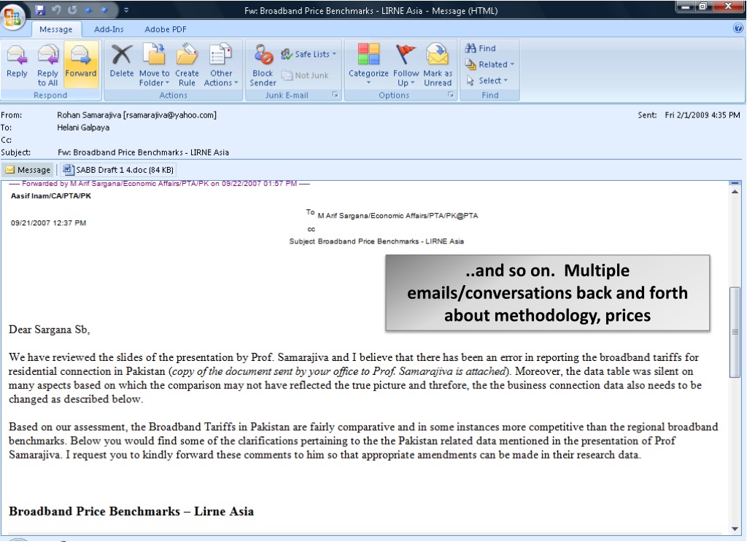Open Follow Up flag menu
Viewport: 747px width, 560px height.
coord(406,64)
